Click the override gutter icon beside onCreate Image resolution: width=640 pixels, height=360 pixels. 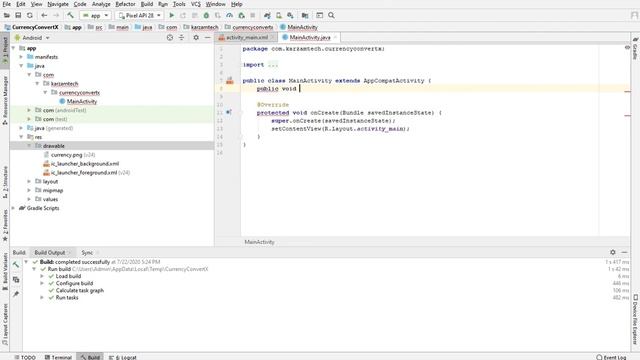coord(229,112)
